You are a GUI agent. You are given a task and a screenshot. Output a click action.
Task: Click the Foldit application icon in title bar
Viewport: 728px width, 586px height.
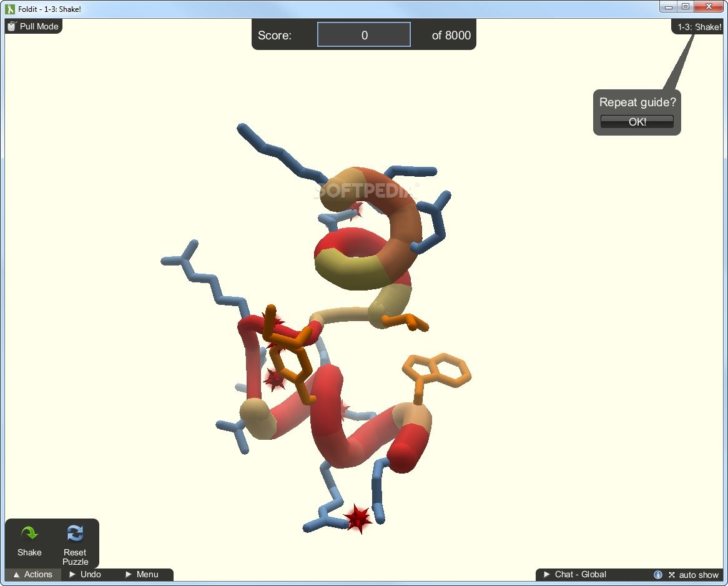10,9
